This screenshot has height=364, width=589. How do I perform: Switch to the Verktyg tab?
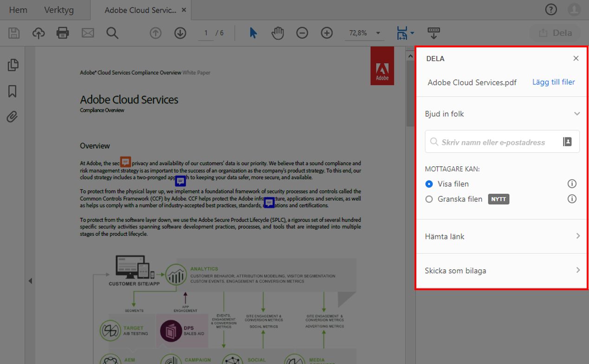coord(59,10)
